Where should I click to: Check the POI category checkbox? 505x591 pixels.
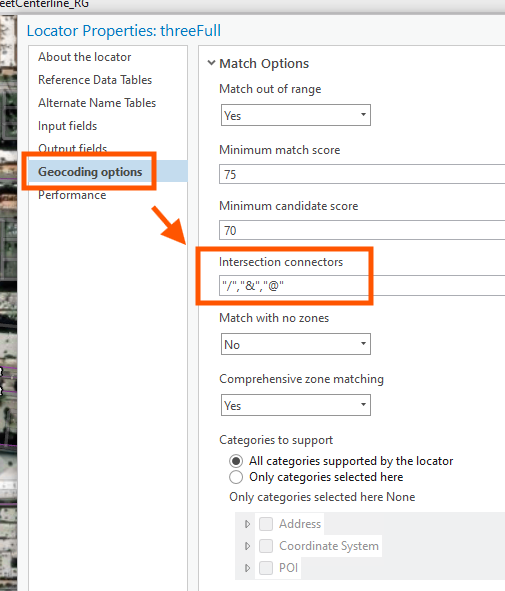pos(266,568)
